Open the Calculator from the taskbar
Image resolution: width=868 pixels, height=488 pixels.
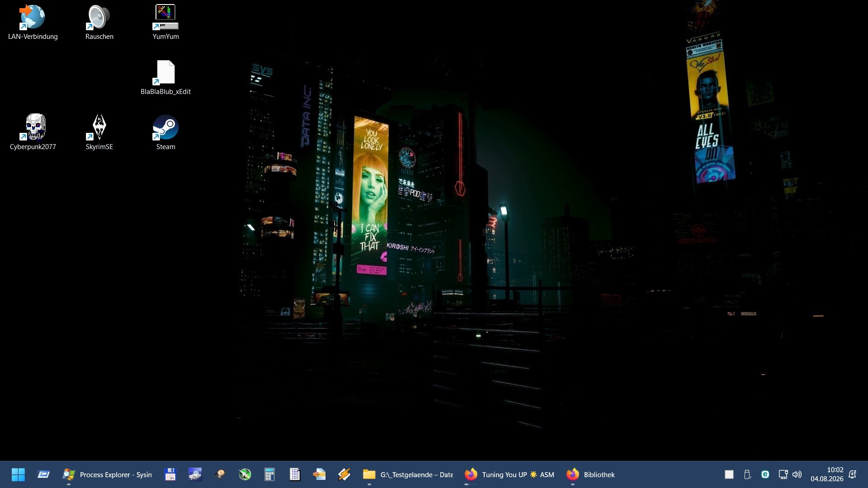(269, 474)
